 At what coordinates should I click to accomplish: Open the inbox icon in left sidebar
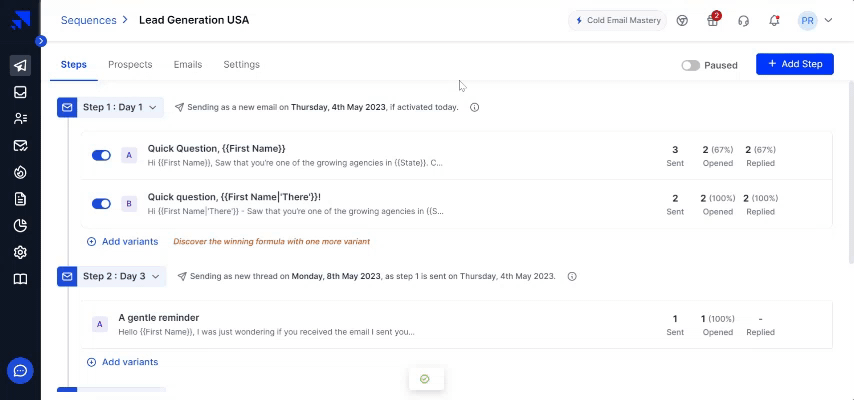[x=20, y=92]
